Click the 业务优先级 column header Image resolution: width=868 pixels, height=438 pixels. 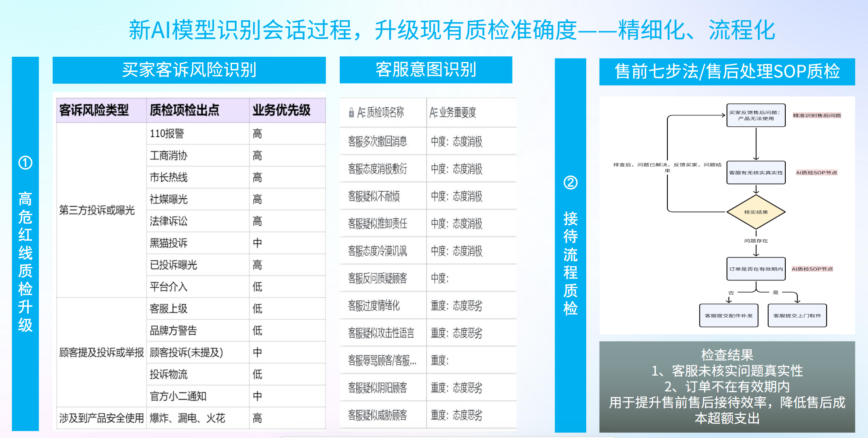[x=287, y=110]
